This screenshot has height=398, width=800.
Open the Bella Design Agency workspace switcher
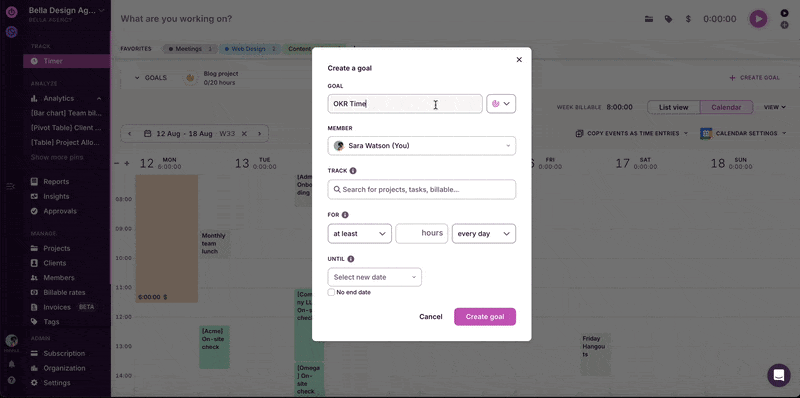pyautogui.click(x=66, y=11)
